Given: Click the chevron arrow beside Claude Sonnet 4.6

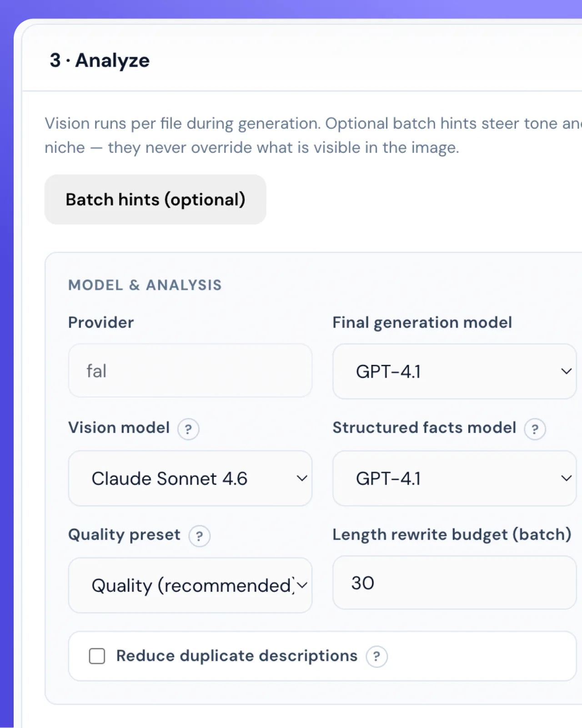Looking at the screenshot, I should coord(302,478).
